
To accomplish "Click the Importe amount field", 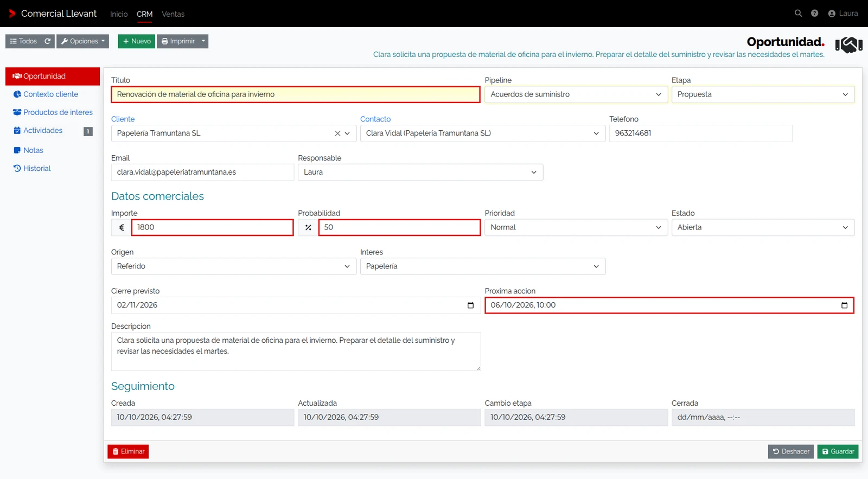I will [x=213, y=227].
